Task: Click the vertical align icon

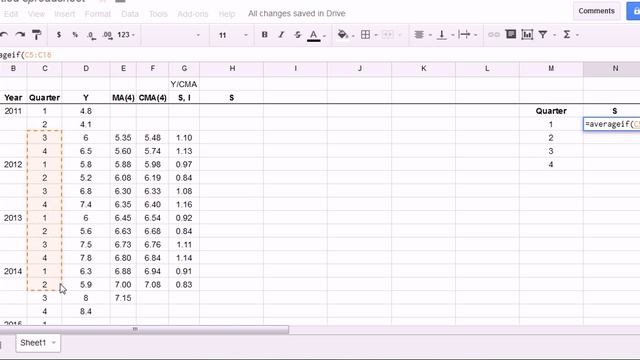Action: pyautogui.click(x=442, y=35)
